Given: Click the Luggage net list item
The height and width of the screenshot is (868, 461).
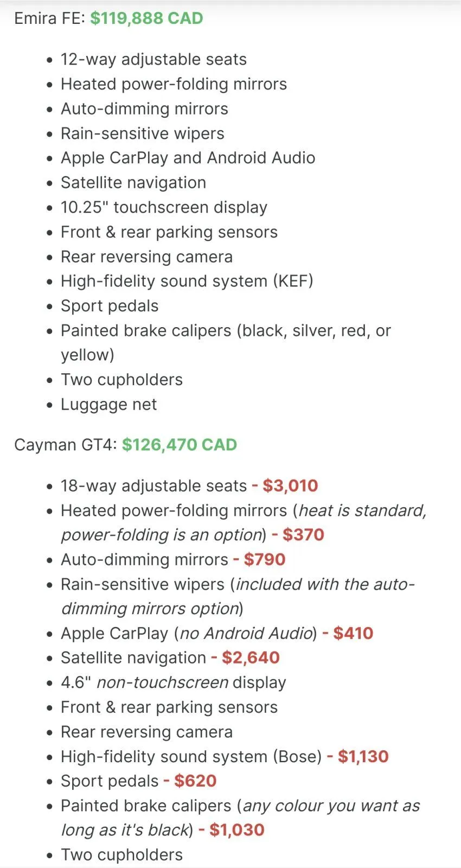Looking at the screenshot, I should [108, 404].
